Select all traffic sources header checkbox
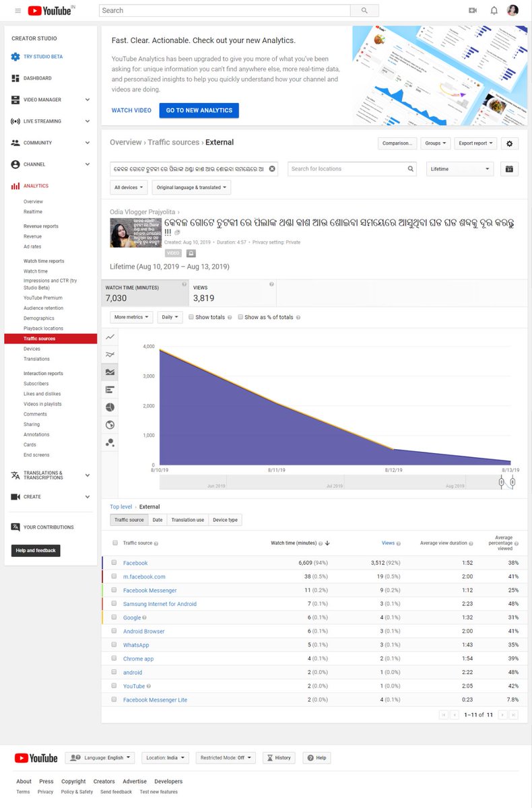This screenshot has width=532, height=808. click(x=114, y=543)
